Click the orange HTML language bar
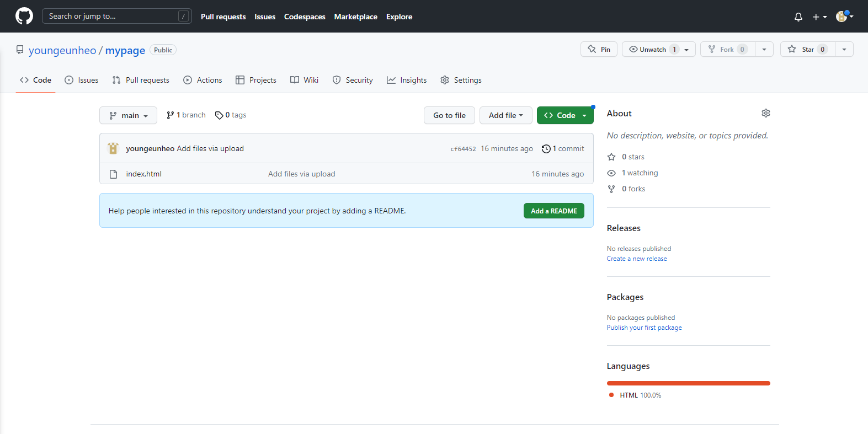868x434 pixels. (688, 383)
